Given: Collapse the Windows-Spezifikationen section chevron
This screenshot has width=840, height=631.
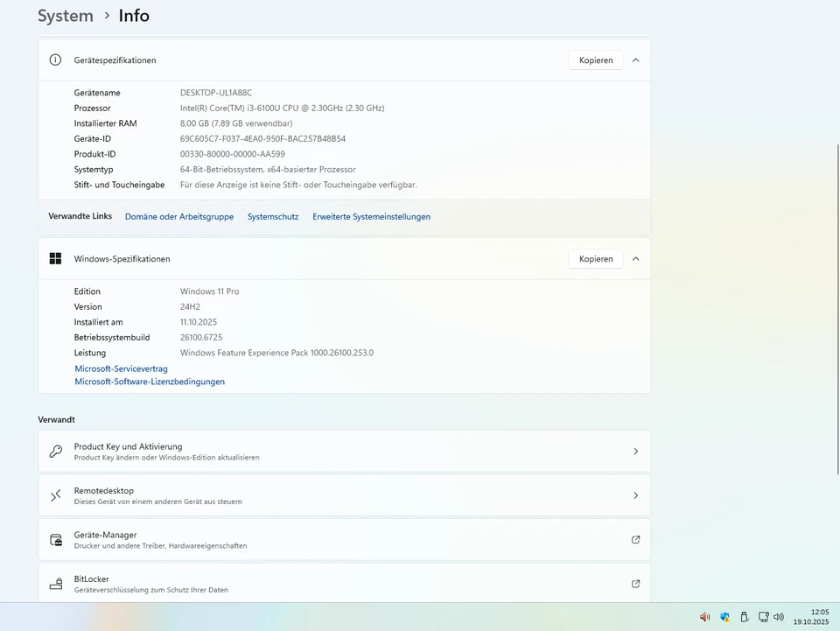Looking at the screenshot, I should (636, 259).
